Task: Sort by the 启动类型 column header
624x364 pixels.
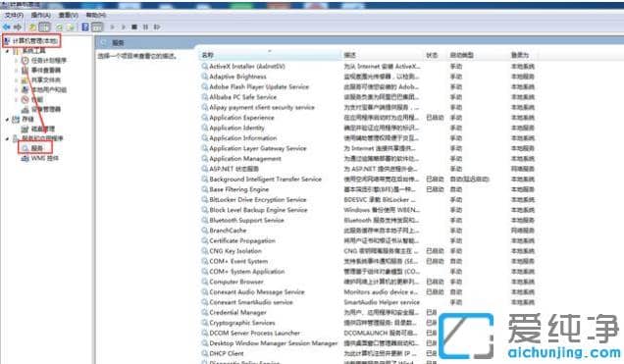Action: point(478,55)
